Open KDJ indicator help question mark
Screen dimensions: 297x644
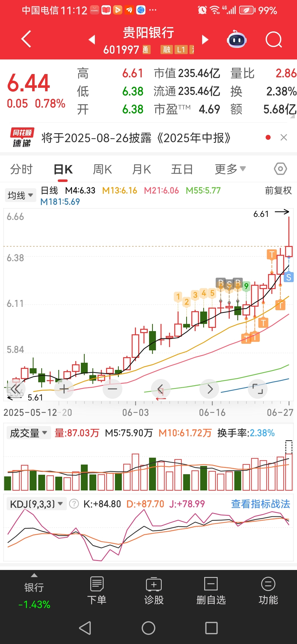(x=74, y=504)
